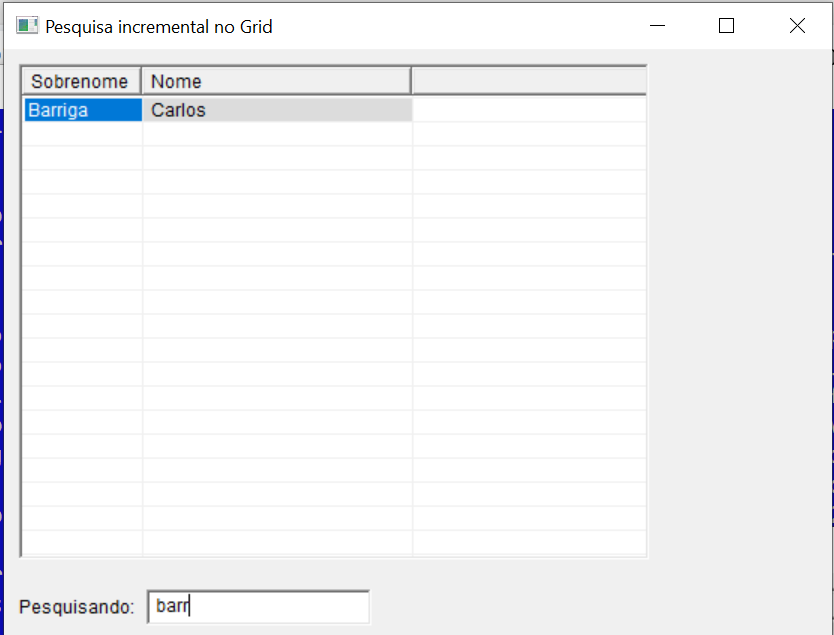
Task: Minimize the Pesquisa incremental window
Action: coord(657,26)
